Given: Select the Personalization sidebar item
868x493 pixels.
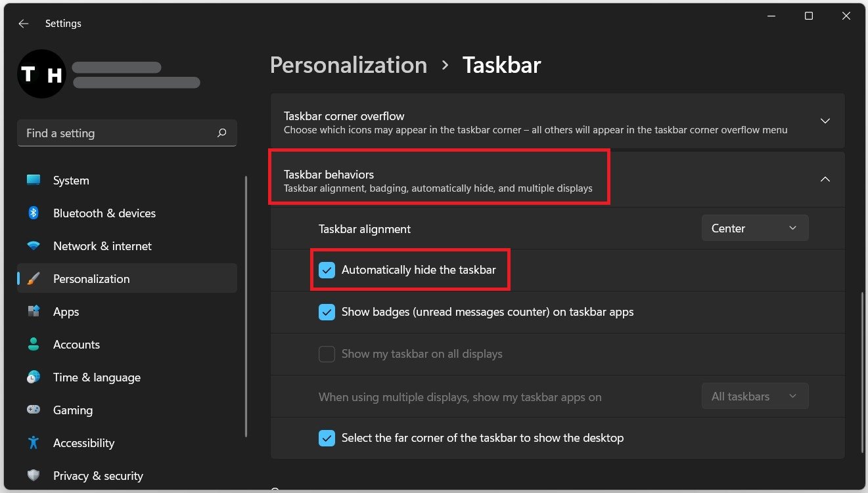Looking at the screenshot, I should (91, 278).
